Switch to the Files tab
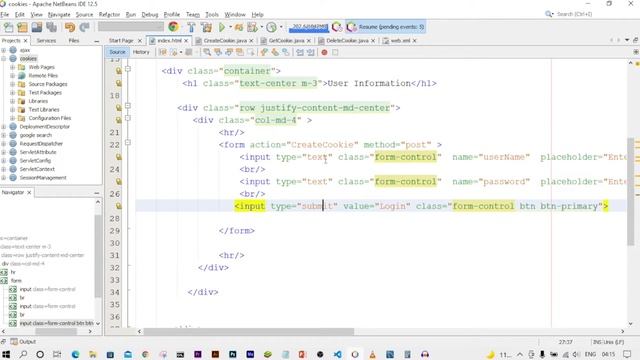Viewport: 640px width, 360px height. point(74,40)
